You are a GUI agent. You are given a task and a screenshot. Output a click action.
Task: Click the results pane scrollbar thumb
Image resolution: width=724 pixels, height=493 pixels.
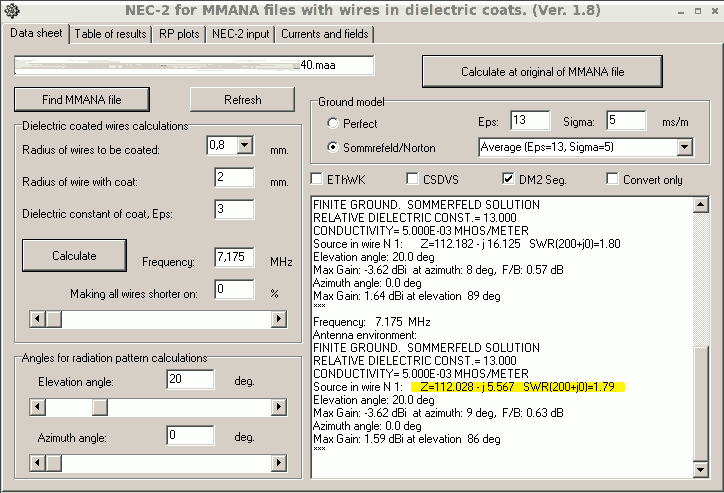point(701,403)
